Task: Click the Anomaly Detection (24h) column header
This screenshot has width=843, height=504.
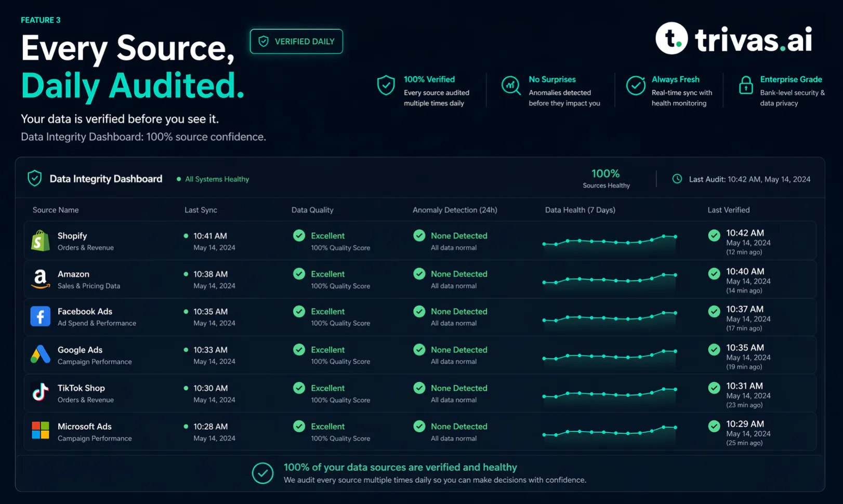Action: pyautogui.click(x=455, y=210)
